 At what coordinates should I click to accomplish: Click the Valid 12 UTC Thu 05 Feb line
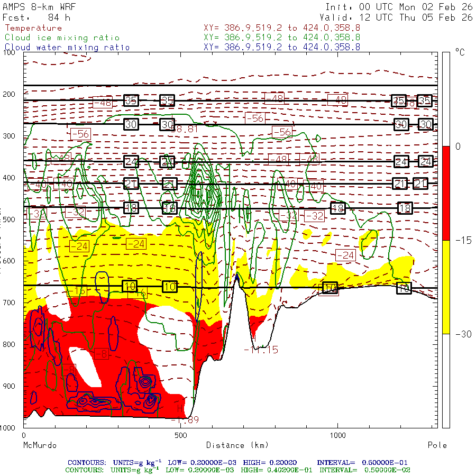pos(396,17)
